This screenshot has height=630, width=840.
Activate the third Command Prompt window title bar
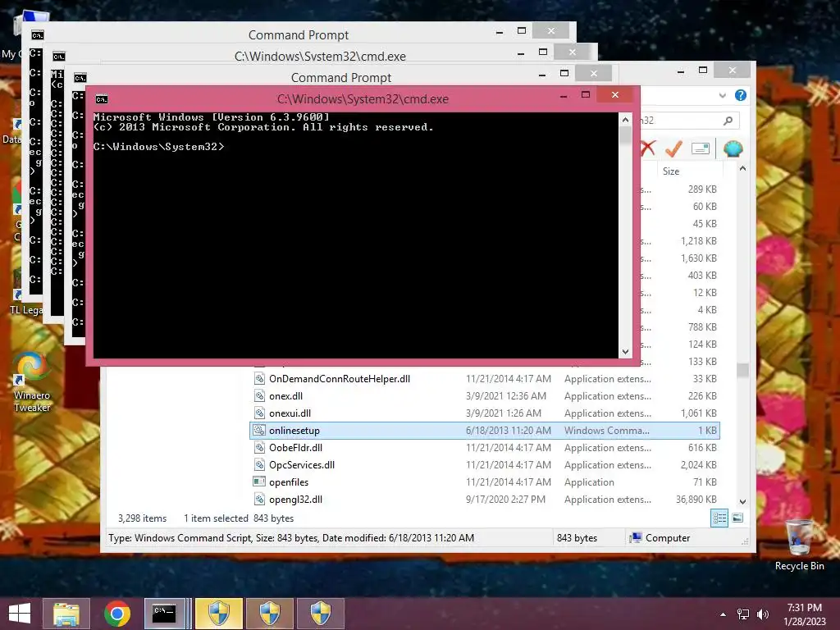pyautogui.click(x=340, y=78)
